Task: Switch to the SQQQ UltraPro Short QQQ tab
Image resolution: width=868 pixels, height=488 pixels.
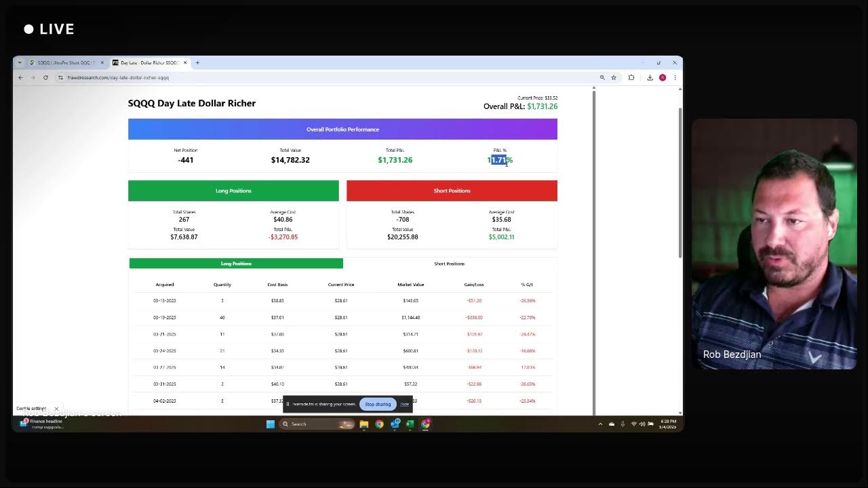Action: (66, 62)
